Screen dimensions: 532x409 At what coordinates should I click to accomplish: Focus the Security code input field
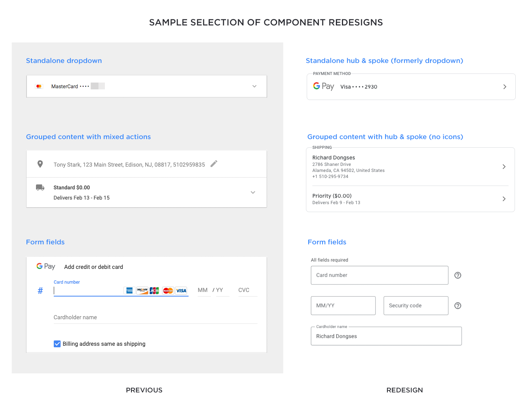[x=416, y=306]
